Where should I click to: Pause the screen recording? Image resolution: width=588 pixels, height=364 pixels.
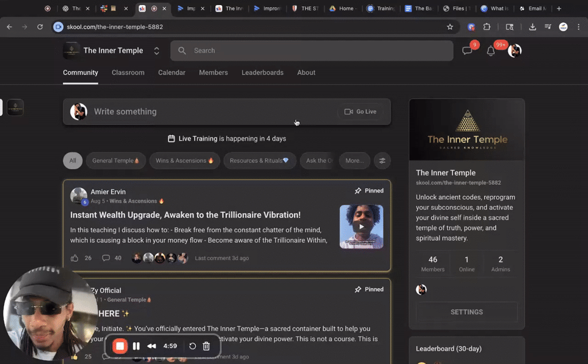(136, 346)
